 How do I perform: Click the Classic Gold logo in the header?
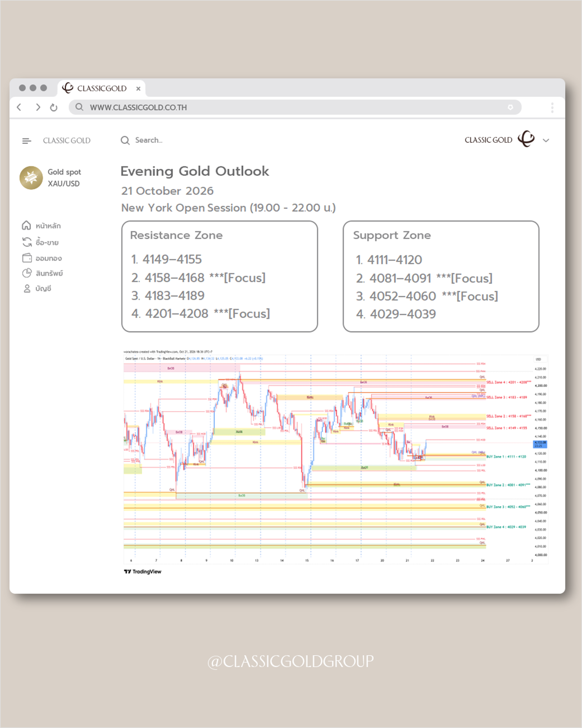[x=526, y=139]
